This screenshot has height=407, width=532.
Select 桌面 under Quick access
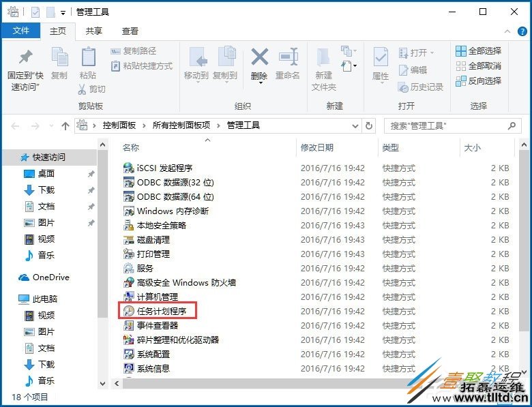[46, 174]
